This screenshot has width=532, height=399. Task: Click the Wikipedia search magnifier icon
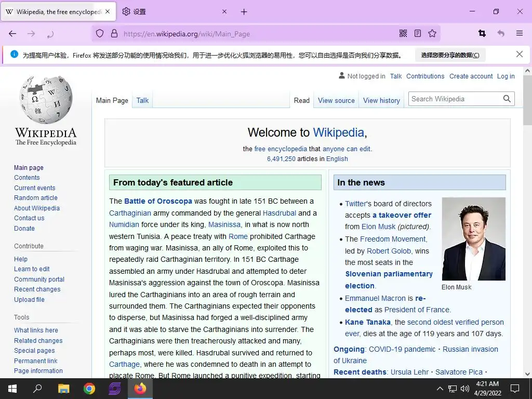click(x=507, y=99)
